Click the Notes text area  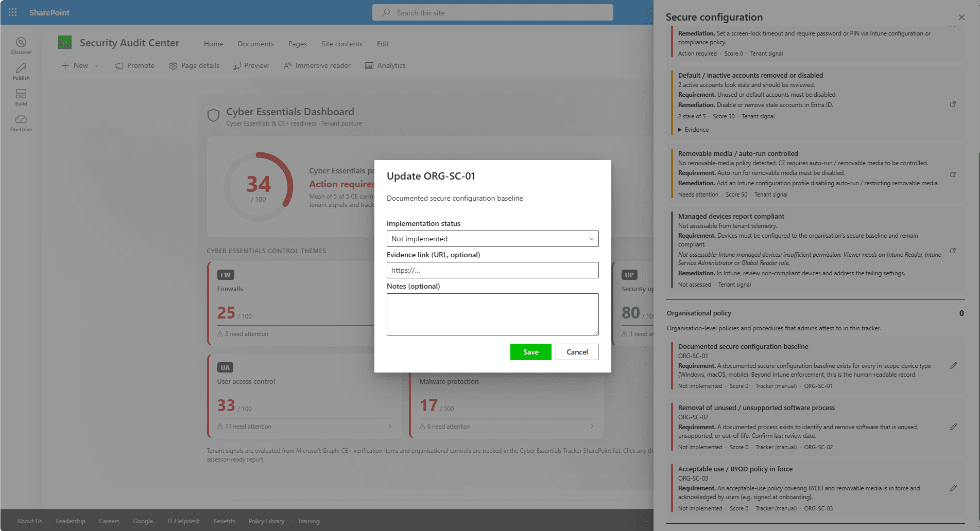coord(492,314)
